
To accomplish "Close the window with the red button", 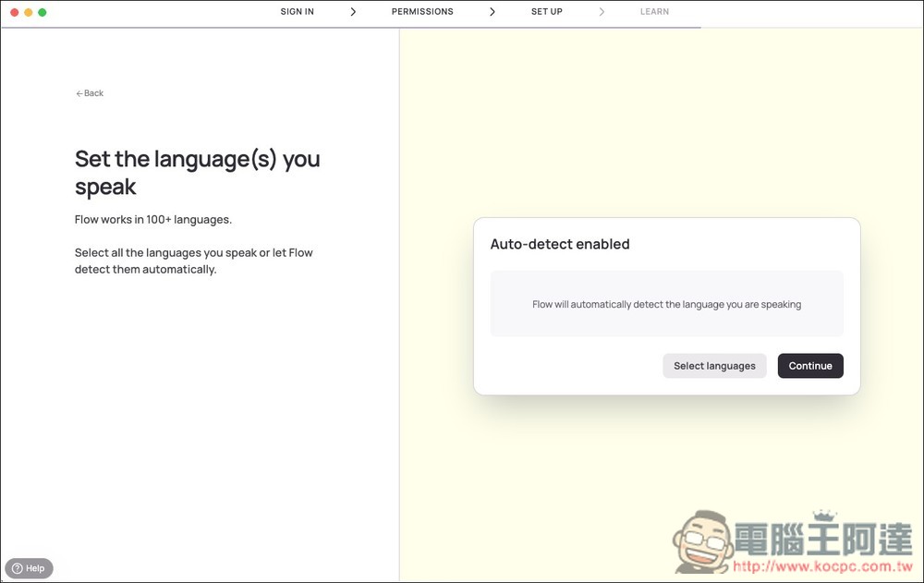I will [x=15, y=12].
